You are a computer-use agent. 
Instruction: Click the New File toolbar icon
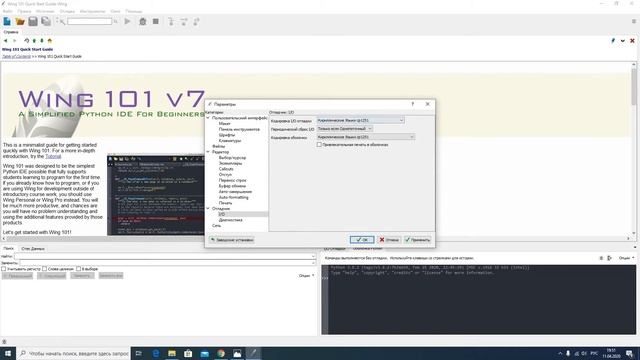tap(7, 21)
